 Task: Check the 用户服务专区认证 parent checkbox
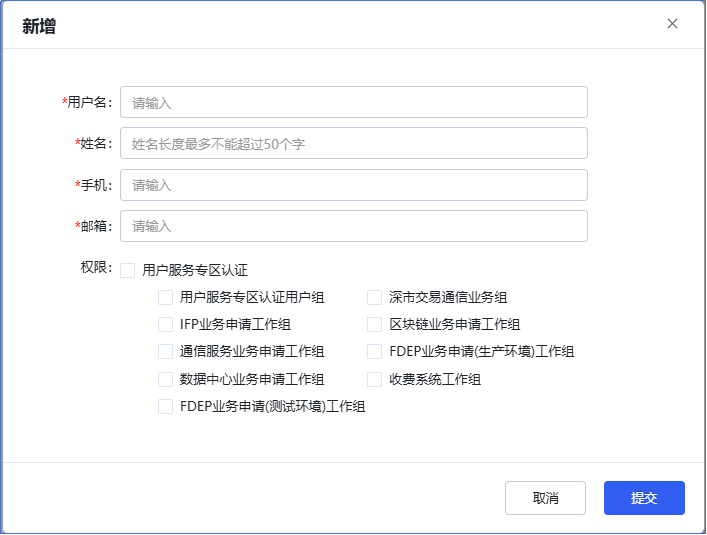[x=128, y=270]
